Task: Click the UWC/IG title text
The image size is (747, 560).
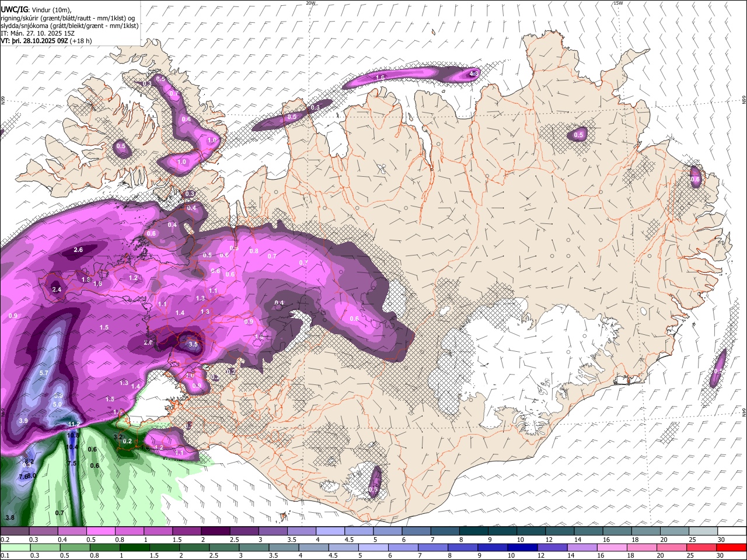Action: click(13, 9)
